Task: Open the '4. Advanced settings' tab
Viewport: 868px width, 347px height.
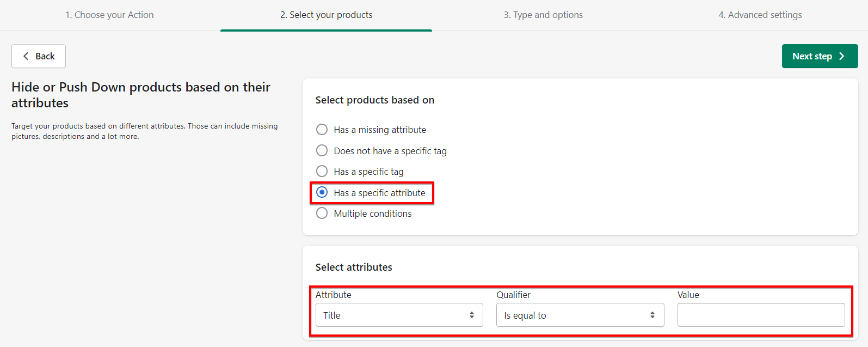Action: [x=760, y=15]
